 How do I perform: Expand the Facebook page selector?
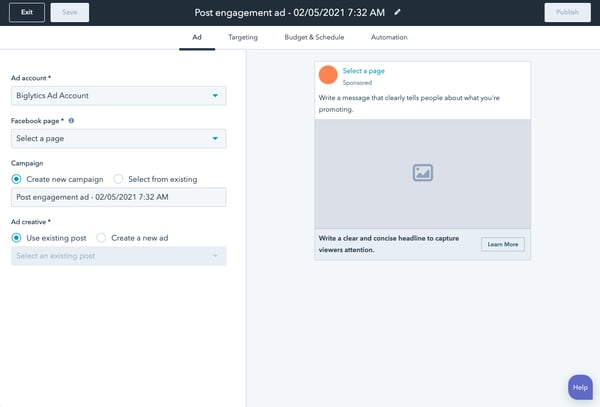point(118,139)
